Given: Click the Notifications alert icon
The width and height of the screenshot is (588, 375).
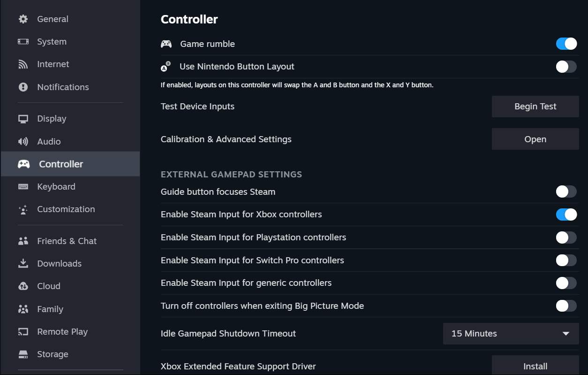Looking at the screenshot, I should click(23, 87).
